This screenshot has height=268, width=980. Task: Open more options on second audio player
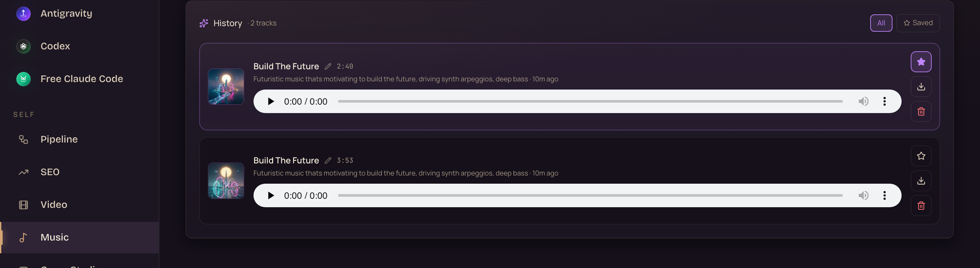(884, 195)
